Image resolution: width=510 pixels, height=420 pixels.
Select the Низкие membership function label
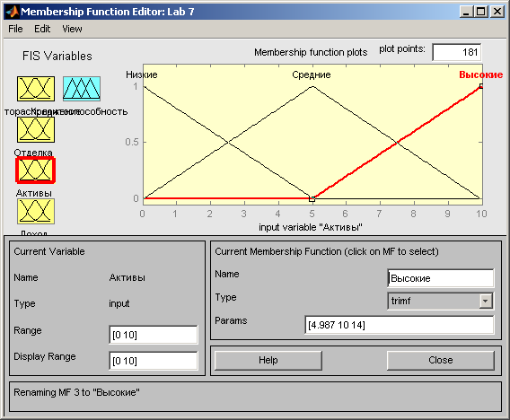(x=142, y=74)
